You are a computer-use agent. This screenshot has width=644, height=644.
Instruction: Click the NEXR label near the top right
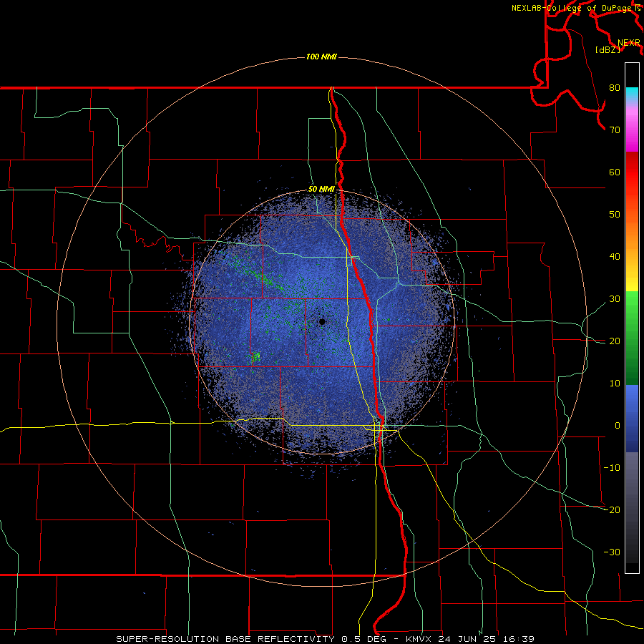pyautogui.click(x=629, y=43)
